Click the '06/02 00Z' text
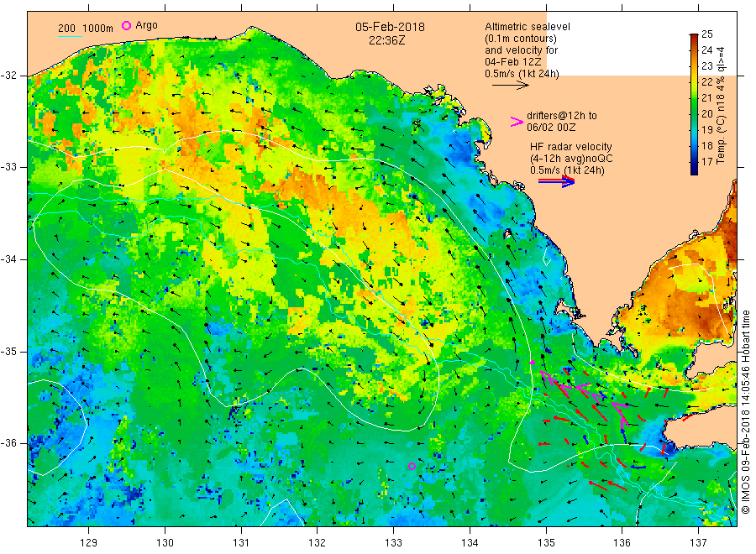The width and height of the screenshot is (756, 554). pyautogui.click(x=551, y=128)
